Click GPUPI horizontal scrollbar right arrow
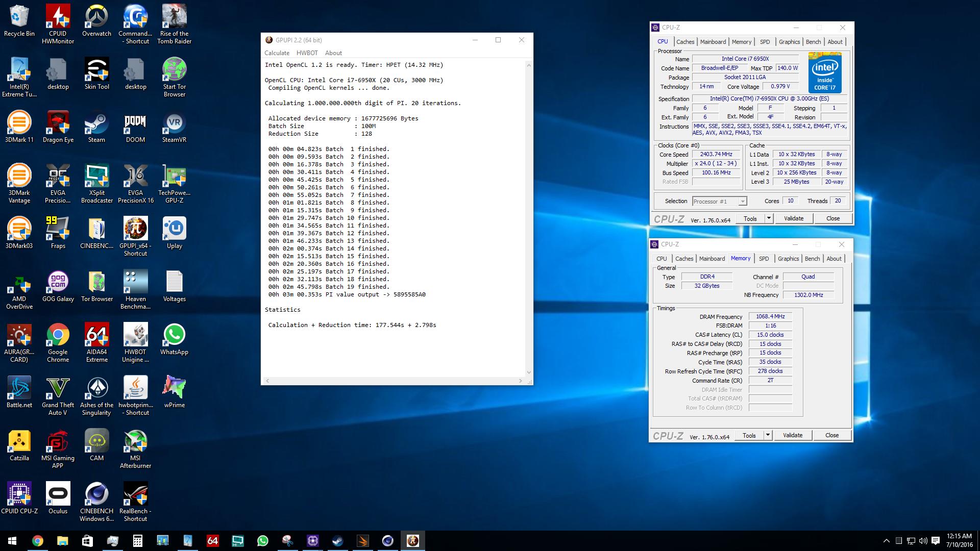Screen dimensions: 980x551 [x=521, y=381]
